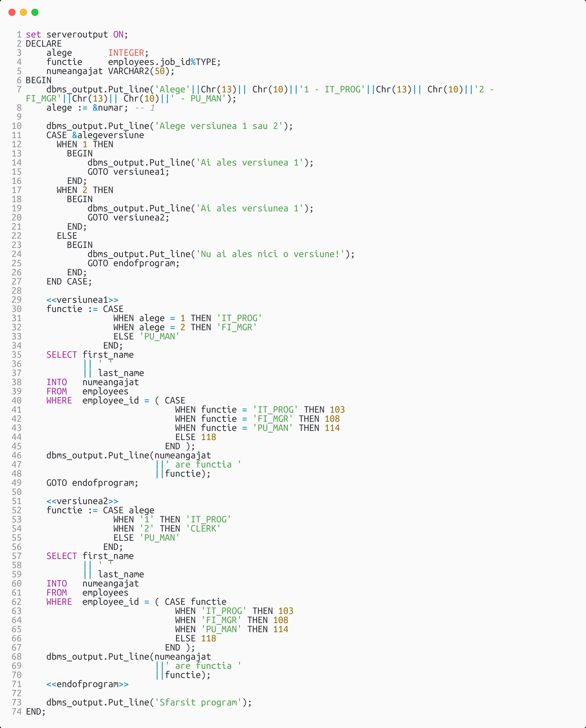The height and width of the screenshot is (728, 586).
Task: Click the 'IT_PROG' string on line 31
Action: (x=239, y=318)
